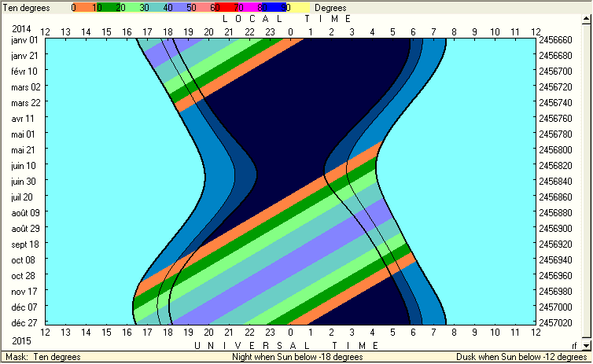This screenshot has width=593, height=364.
Task: Select the 'févr 10' date label
Action: [x=24, y=71]
